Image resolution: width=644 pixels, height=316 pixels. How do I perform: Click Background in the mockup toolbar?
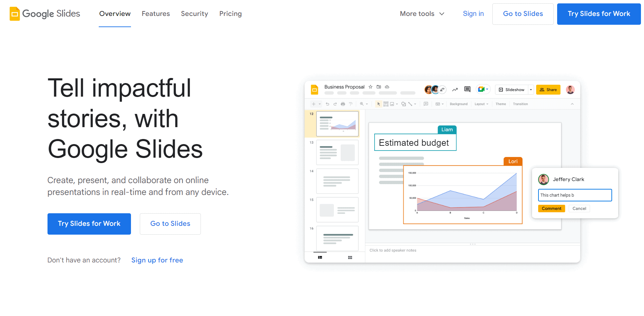(459, 104)
